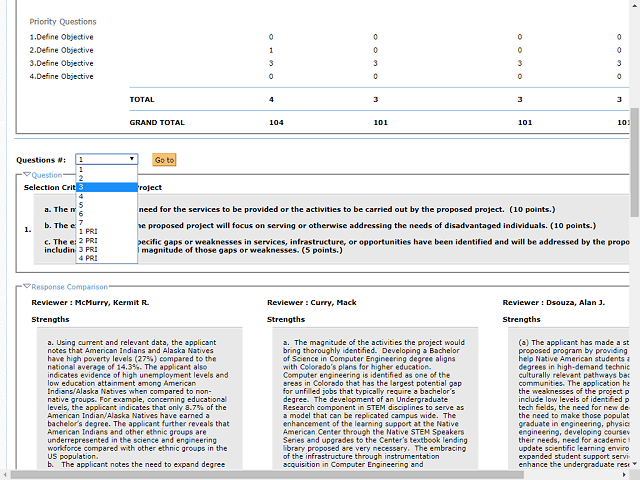Click the horizontal scrollbar right arrow
This screenshot has height=480, width=640.
point(623,473)
